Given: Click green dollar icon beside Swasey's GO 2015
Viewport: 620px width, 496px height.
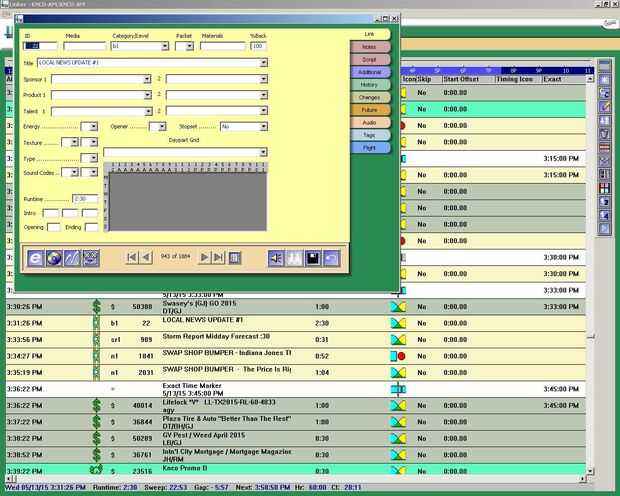Looking at the screenshot, I should [97, 306].
